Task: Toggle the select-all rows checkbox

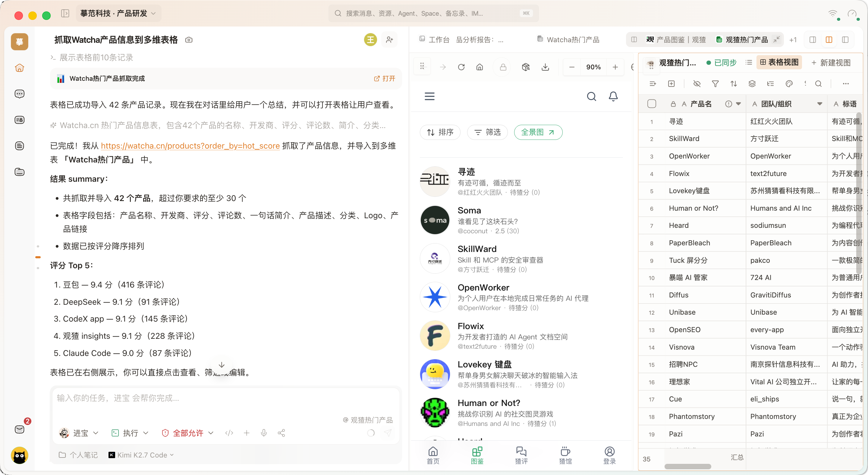Action: pyautogui.click(x=652, y=104)
